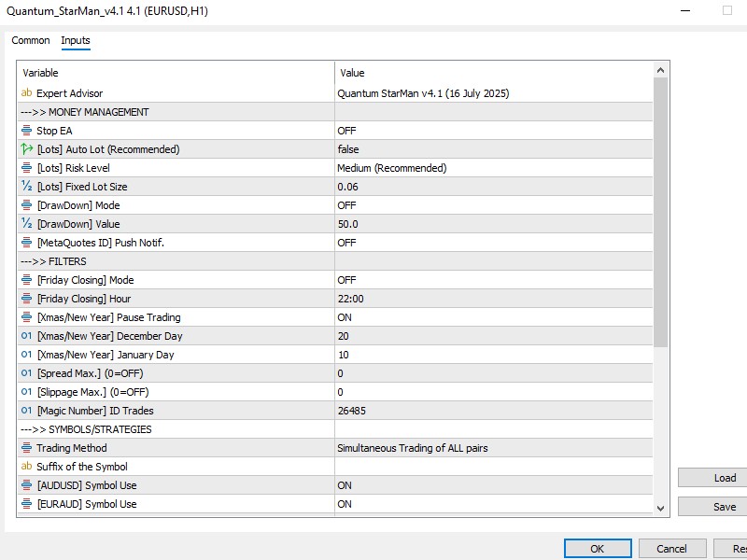Click the scrollbar down arrow
The width and height of the screenshot is (747, 560).
click(x=661, y=508)
